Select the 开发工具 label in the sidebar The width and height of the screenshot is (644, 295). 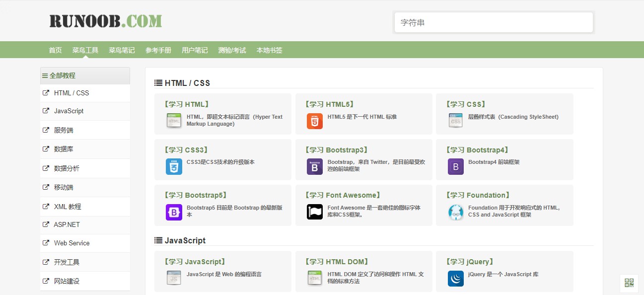tap(67, 262)
